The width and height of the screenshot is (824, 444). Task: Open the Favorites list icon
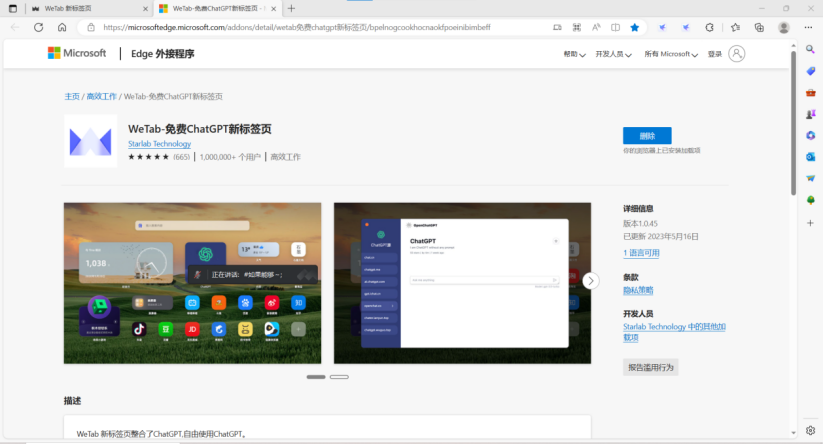point(735,27)
